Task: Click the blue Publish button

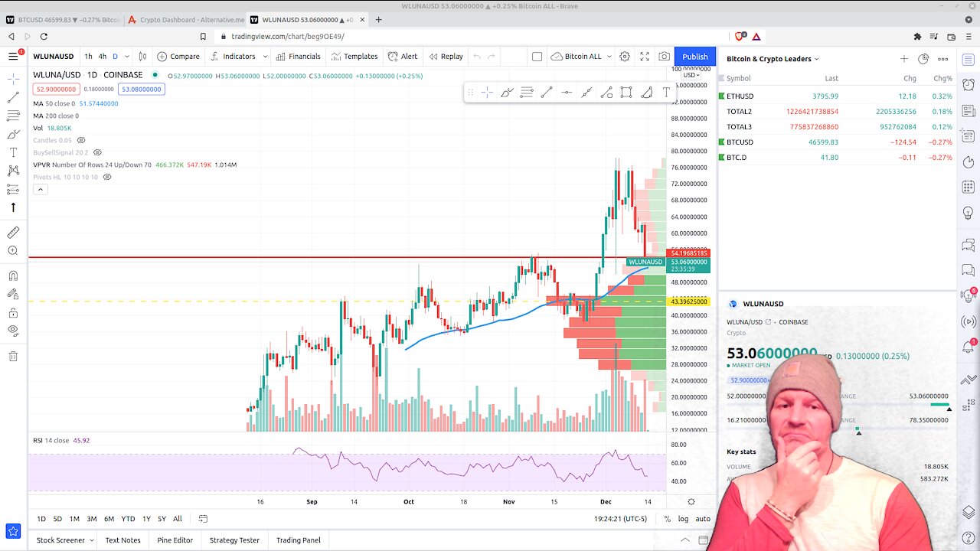Action: click(695, 56)
